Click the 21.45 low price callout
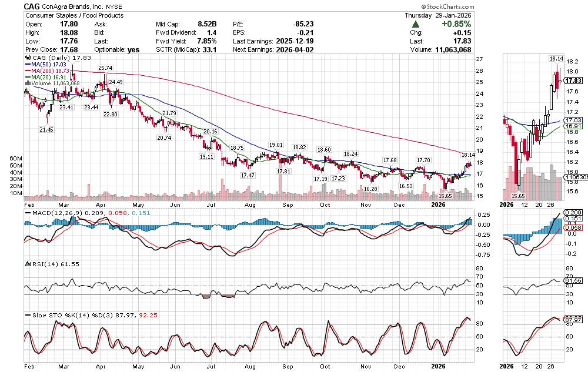Image resolution: width=588 pixels, height=372 pixels. [47, 129]
